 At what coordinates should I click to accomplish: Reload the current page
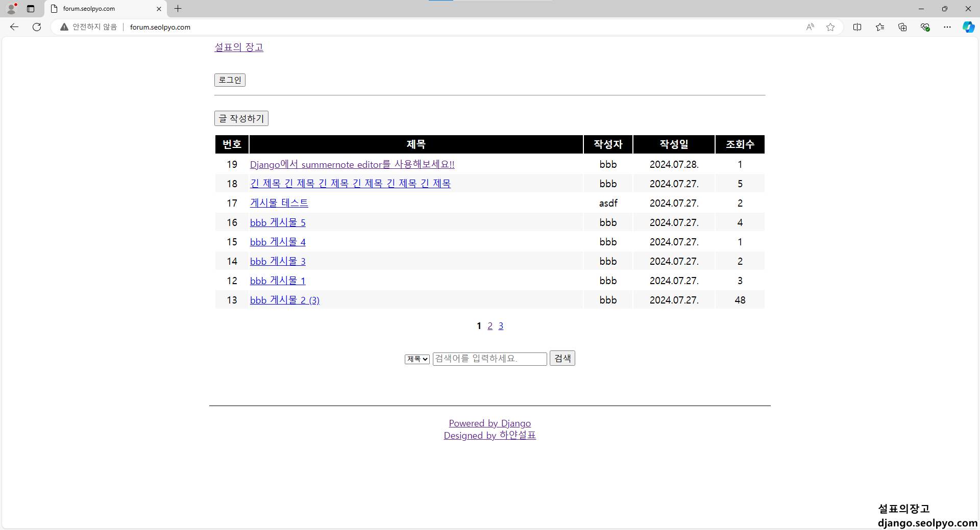(x=37, y=27)
